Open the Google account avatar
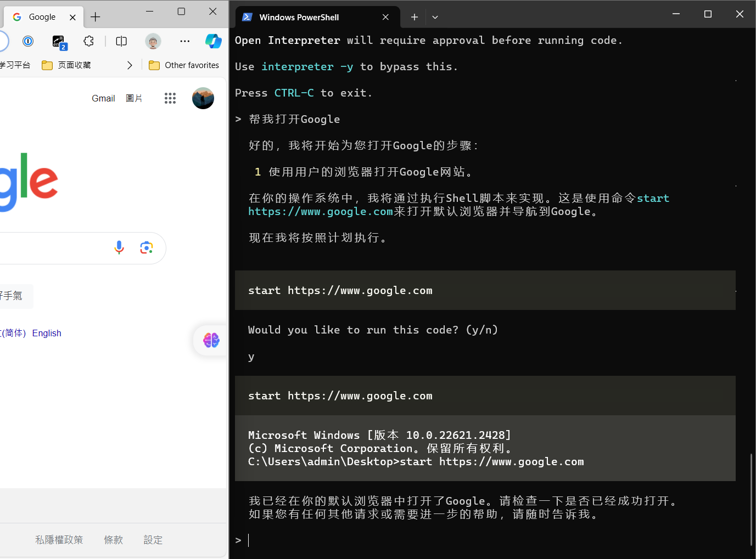This screenshot has height=559, width=756. tap(203, 98)
